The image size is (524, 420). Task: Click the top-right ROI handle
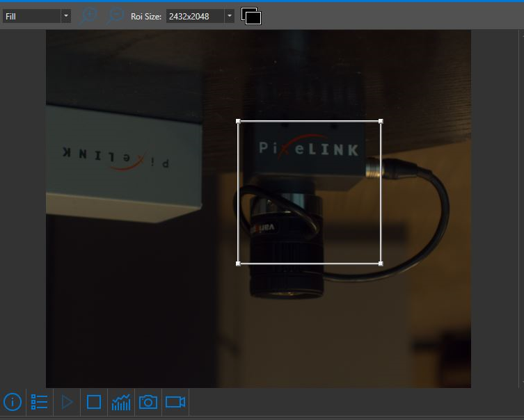[x=381, y=121]
